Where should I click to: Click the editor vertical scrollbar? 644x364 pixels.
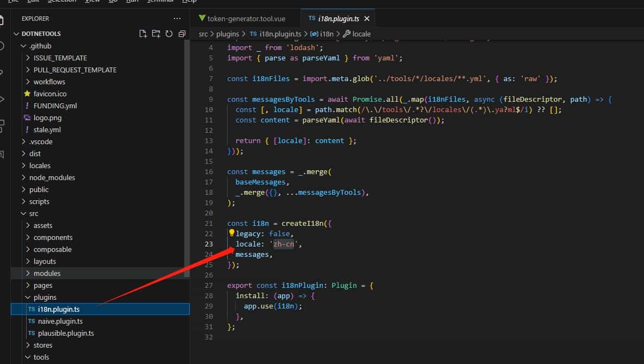[640, 163]
